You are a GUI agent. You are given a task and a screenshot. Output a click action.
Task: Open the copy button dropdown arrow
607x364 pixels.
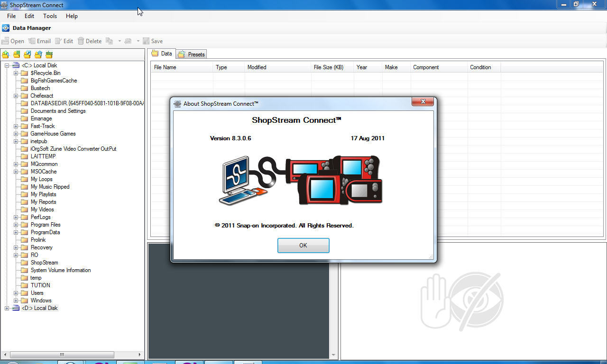(x=120, y=41)
